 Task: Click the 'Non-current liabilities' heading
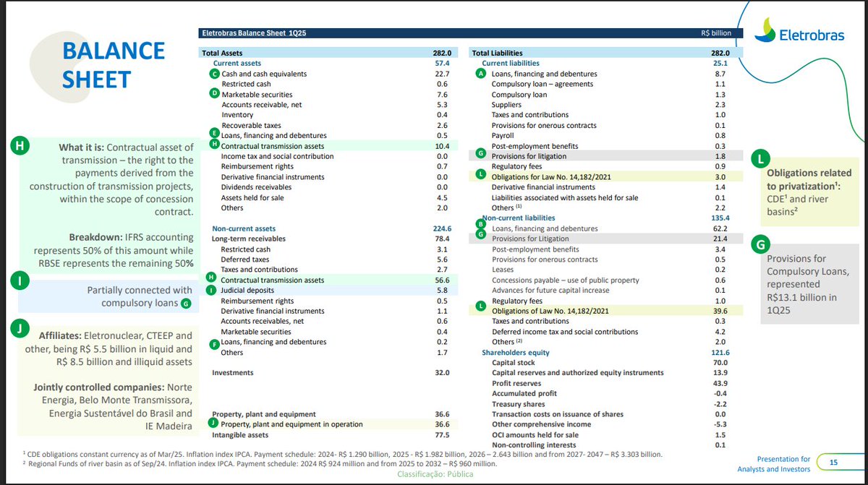pyautogui.click(x=519, y=218)
